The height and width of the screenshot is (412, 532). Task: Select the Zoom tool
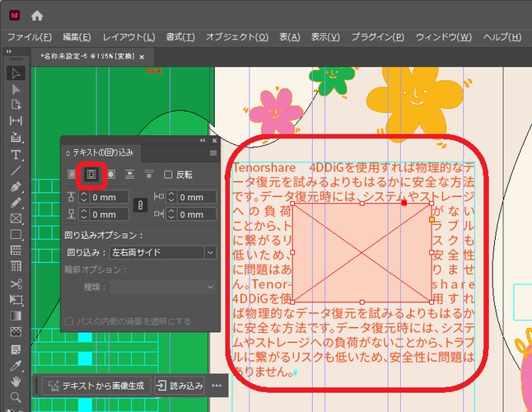point(16,397)
